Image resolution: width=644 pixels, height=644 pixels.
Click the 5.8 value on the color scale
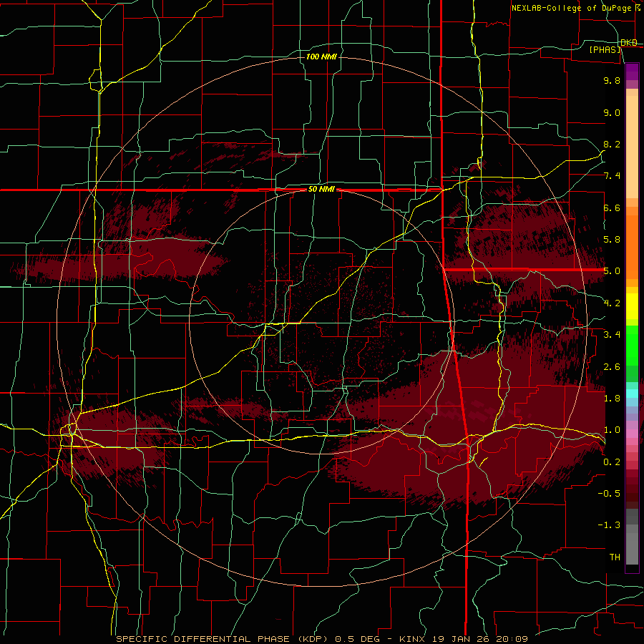click(612, 240)
